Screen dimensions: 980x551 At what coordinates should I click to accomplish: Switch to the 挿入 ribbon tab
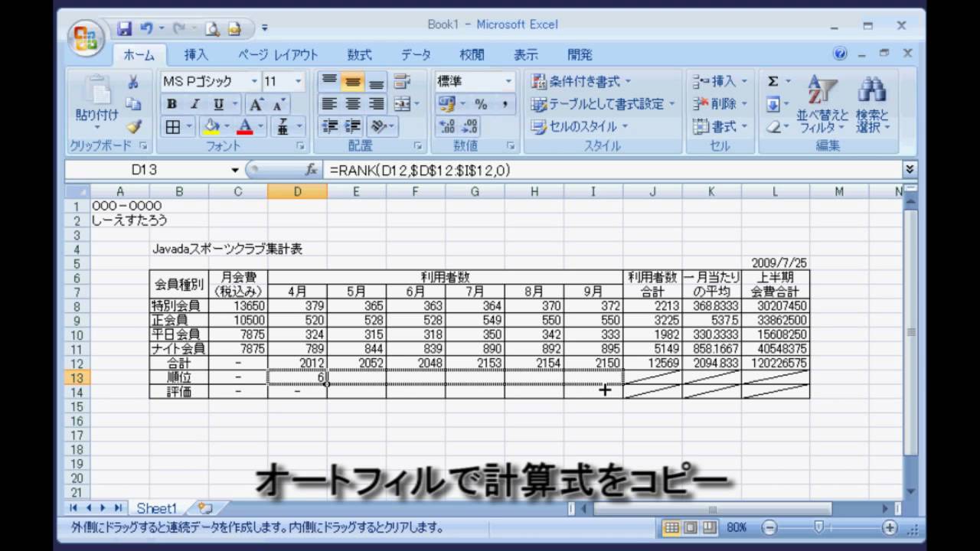(196, 55)
